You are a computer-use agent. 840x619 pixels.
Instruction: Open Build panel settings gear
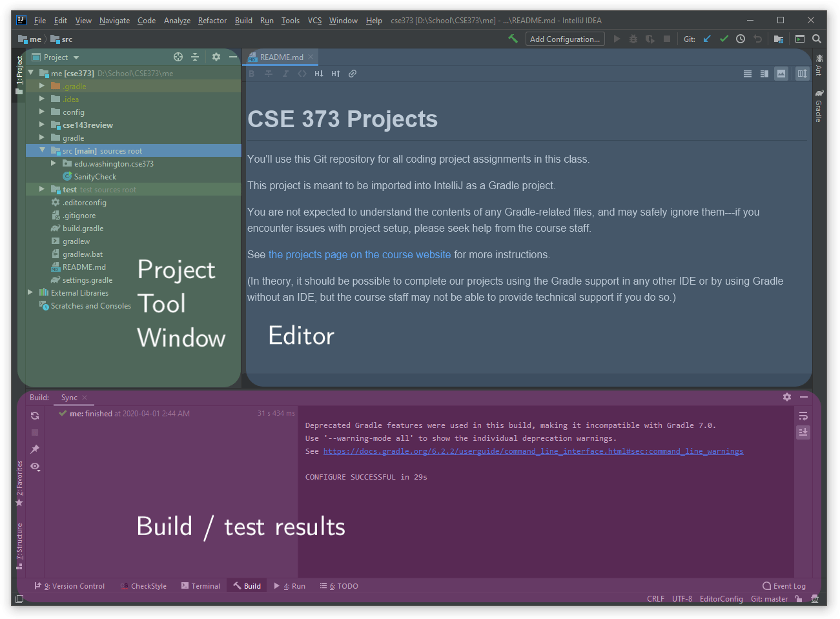[x=786, y=398]
